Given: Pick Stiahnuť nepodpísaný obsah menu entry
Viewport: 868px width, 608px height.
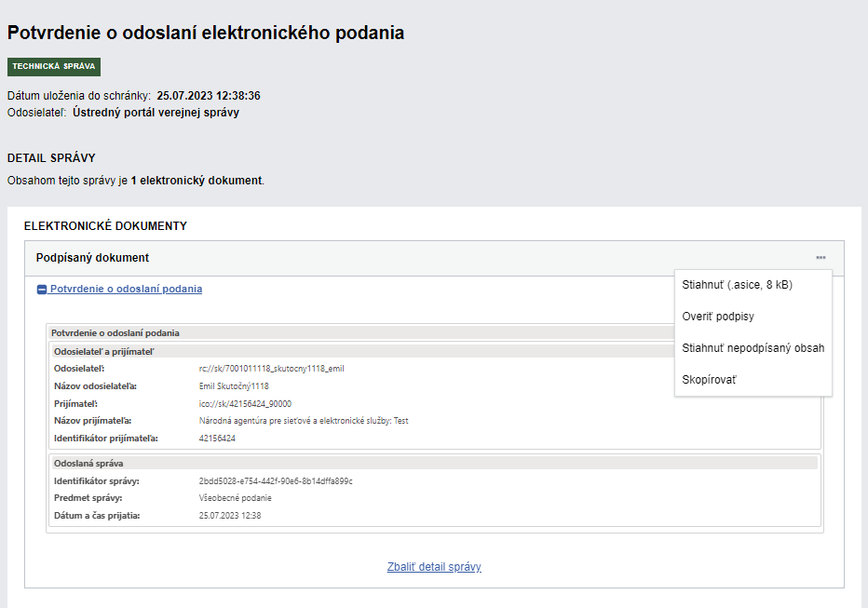Looking at the screenshot, I should tap(753, 348).
